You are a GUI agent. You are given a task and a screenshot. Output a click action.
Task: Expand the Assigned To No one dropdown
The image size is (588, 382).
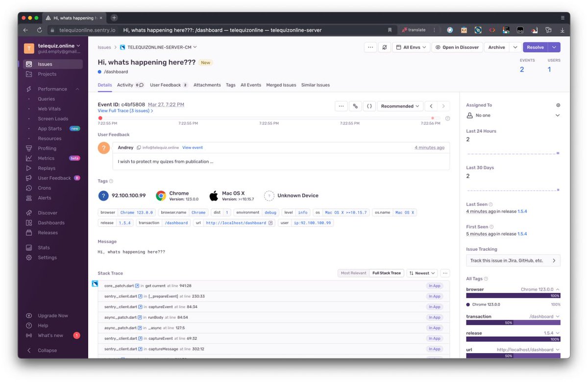[513, 116]
